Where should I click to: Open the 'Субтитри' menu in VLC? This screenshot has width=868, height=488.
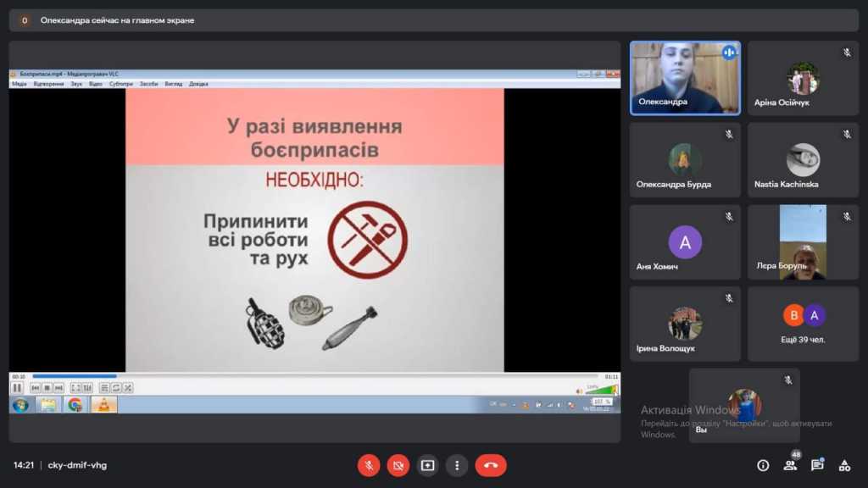(121, 84)
